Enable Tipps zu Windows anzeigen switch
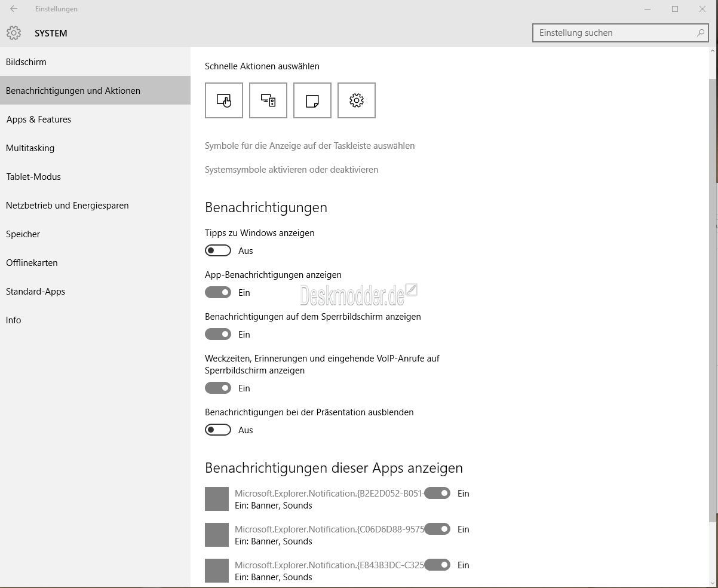 [x=218, y=250]
